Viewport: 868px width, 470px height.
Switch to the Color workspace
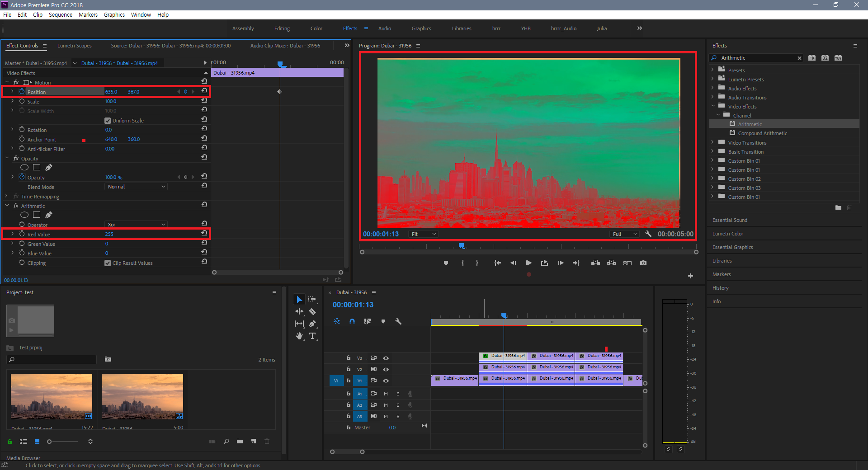(x=316, y=28)
